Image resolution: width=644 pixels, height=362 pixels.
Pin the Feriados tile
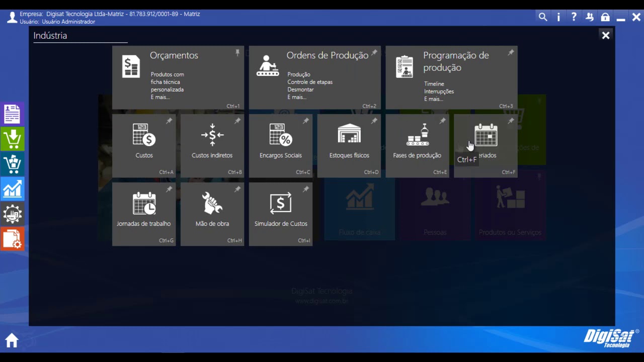pyautogui.click(x=511, y=121)
